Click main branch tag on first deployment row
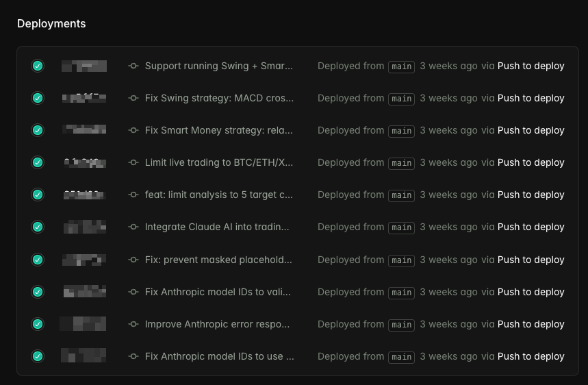 point(401,66)
